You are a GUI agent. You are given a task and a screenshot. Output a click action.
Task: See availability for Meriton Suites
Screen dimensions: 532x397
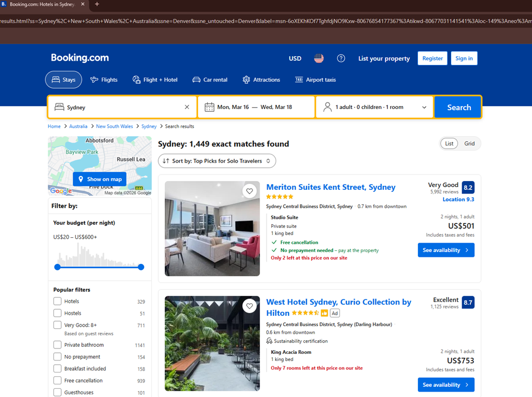click(446, 250)
